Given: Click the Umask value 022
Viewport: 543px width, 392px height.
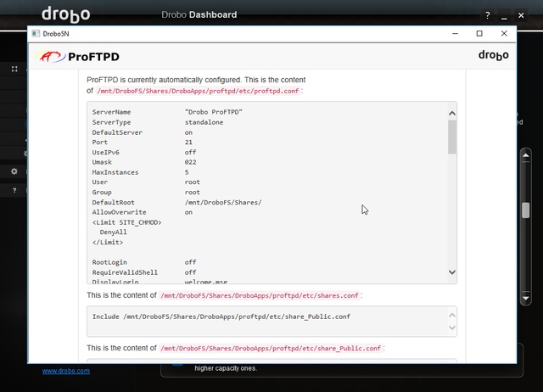Looking at the screenshot, I should [x=190, y=162].
